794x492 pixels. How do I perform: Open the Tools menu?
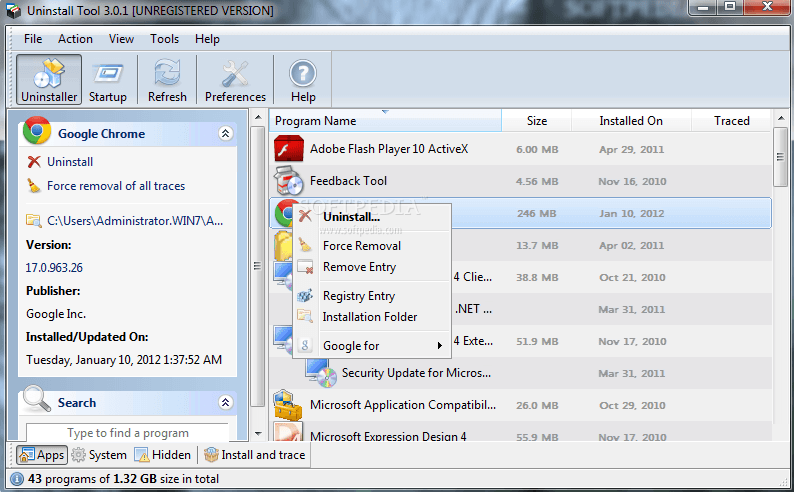point(164,39)
